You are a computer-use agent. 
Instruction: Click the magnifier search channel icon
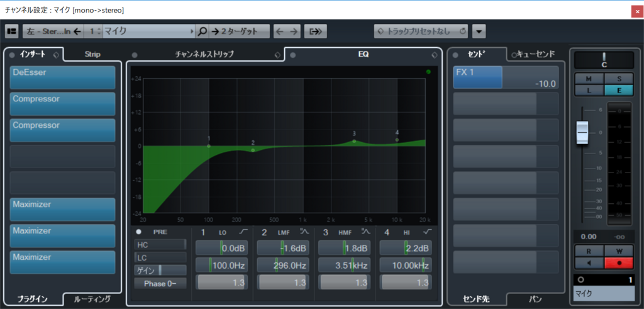pos(202,31)
